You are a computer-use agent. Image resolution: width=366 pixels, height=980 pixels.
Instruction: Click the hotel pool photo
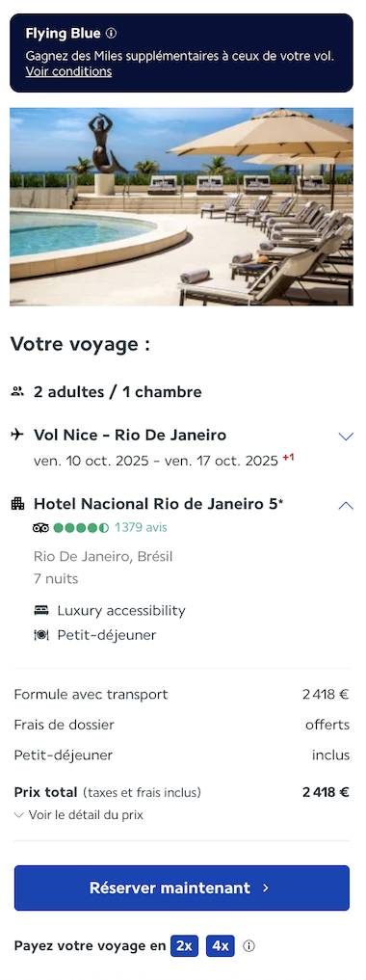181,207
